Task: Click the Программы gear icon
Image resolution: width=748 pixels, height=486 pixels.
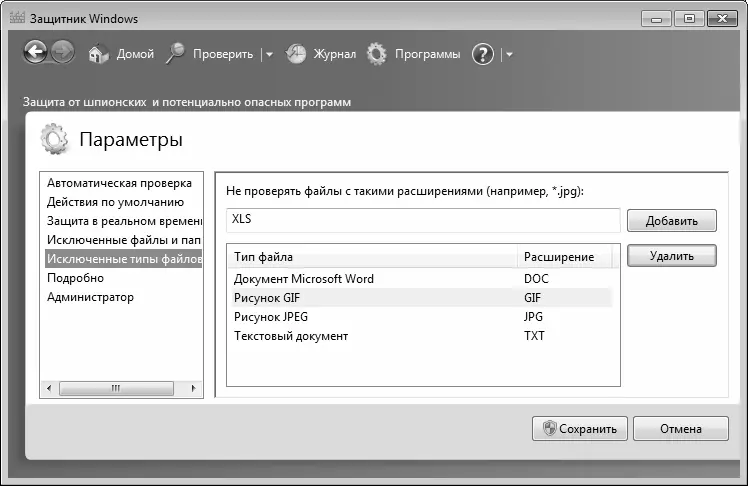Action: pyautogui.click(x=377, y=54)
